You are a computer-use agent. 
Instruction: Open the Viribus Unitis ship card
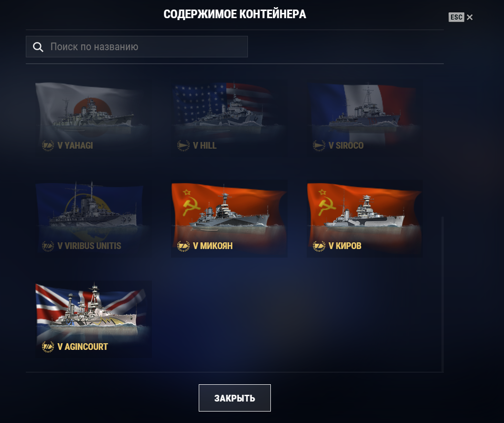93,218
